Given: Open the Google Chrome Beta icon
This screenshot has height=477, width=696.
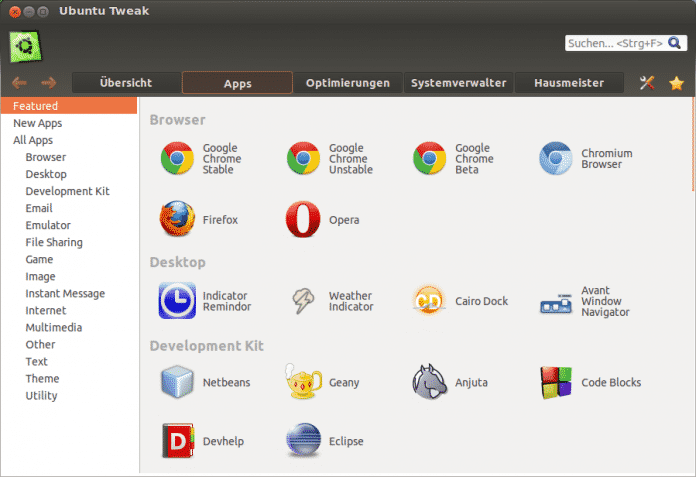Looking at the screenshot, I should click(x=429, y=158).
